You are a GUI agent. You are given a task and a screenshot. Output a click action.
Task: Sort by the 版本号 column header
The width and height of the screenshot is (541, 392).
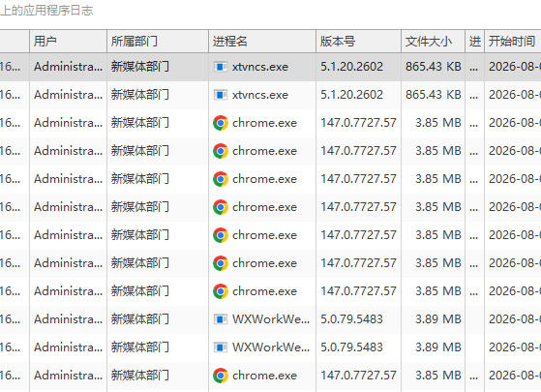click(358, 42)
